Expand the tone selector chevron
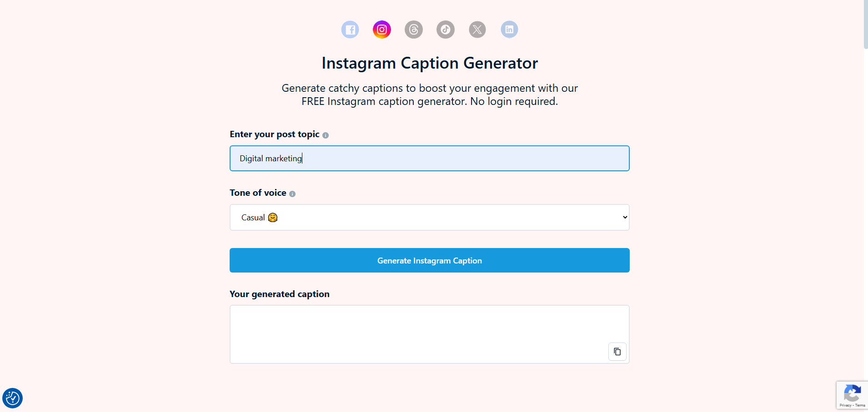This screenshot has width=868, height=412. coord(624,217)
